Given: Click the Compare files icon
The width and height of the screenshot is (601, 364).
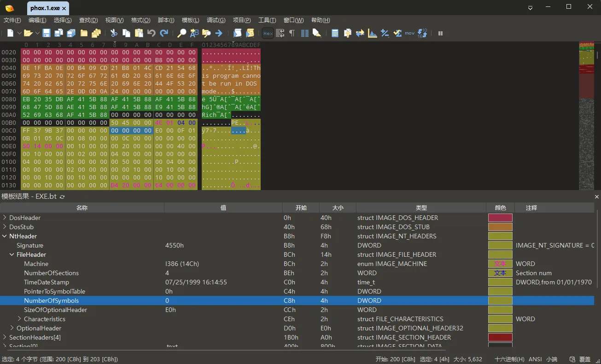Looking at the screenshot, I should point(348,33).
